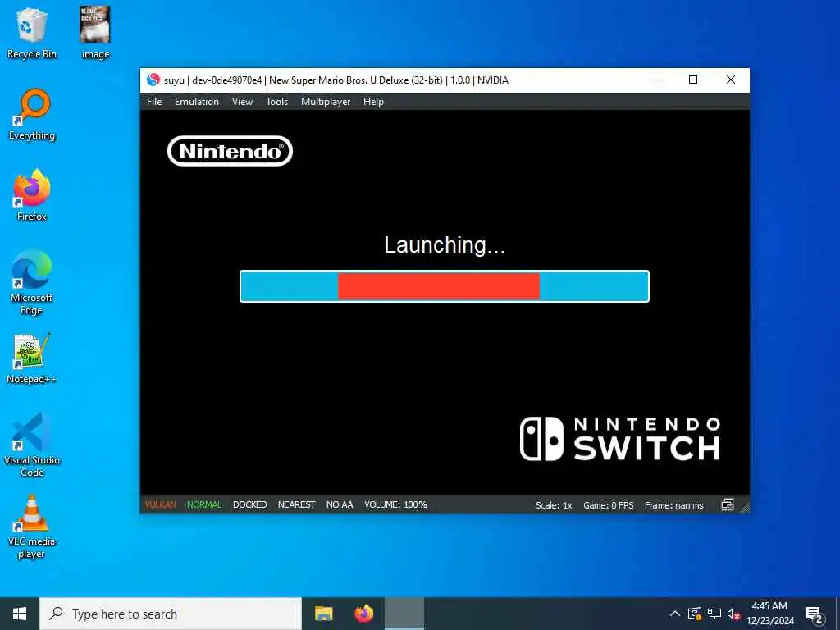Close the suyu emulator window
The width and height of the screenshot is (840, 630).
731,80
